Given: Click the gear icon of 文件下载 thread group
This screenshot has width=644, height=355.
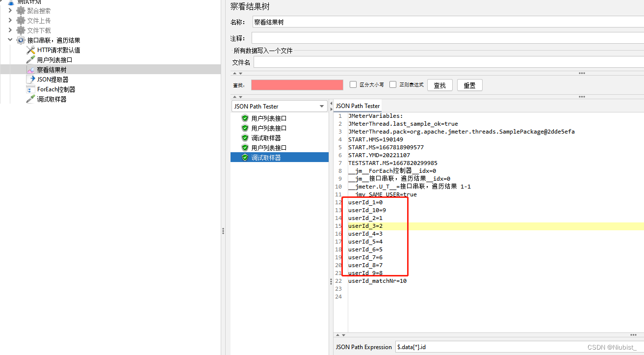Looking at the screenshot, I should [21, 30].
